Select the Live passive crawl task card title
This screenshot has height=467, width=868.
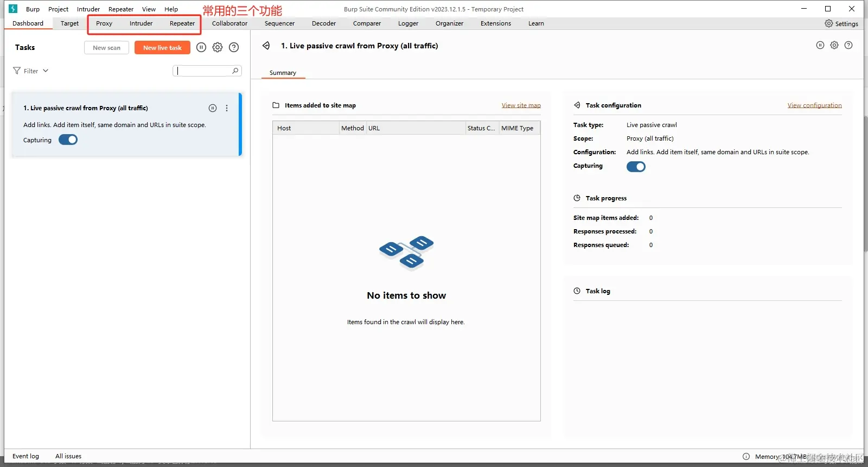(x=85, y=108)
